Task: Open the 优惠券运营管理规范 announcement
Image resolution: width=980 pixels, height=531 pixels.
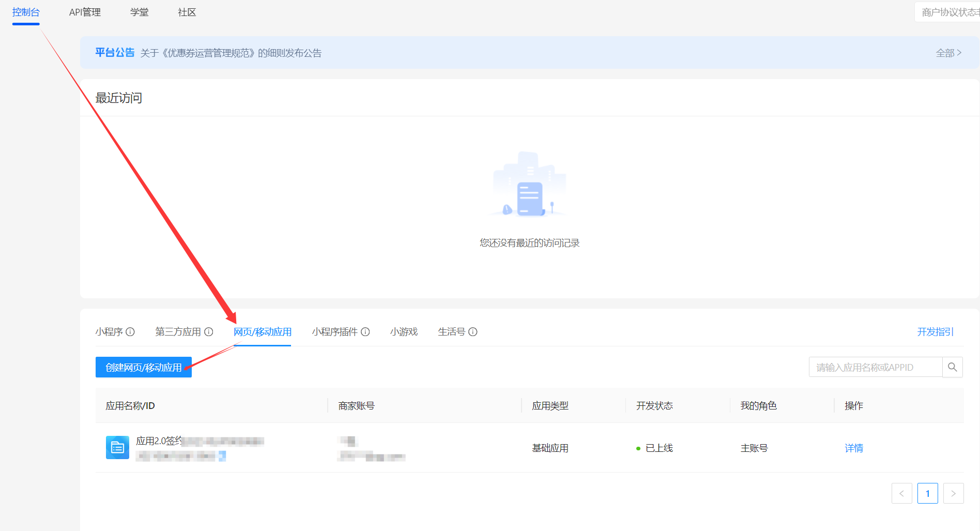Action: coord(231,53)
